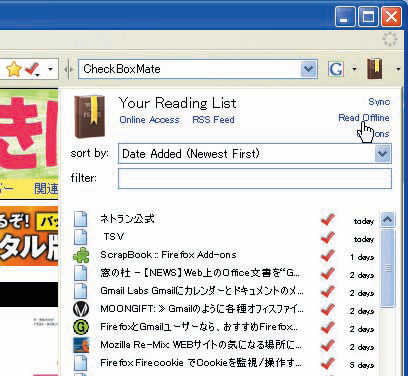408x376 pixels.
Task: Click the MOONGIFT round M favicon
Action: pyautogui.click(x=81, y=309)
